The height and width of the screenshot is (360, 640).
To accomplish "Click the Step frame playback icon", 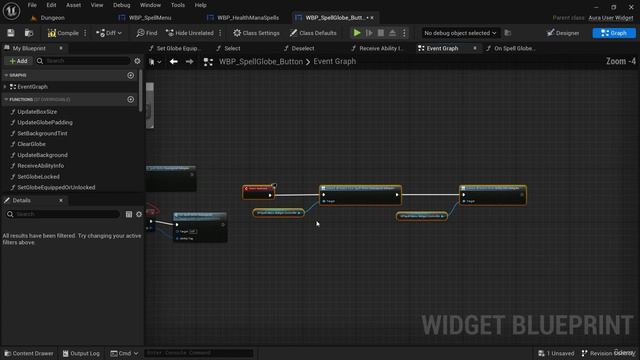I will click(x=369, y=33).
